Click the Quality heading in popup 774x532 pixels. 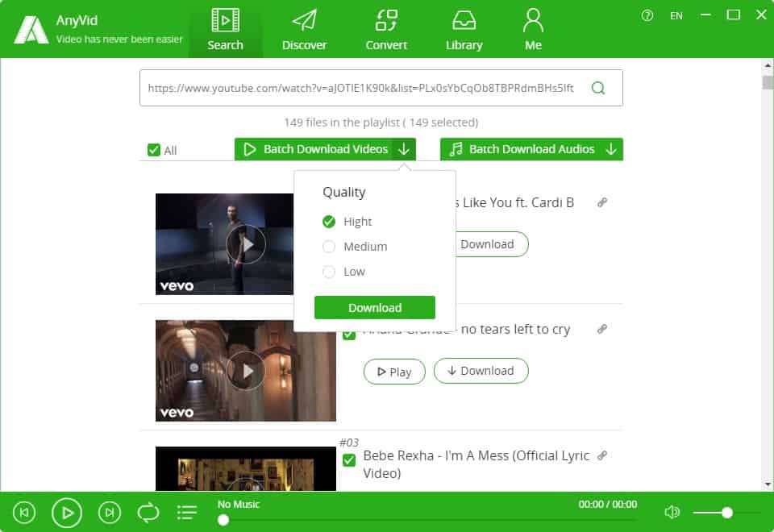pos(344,192)
